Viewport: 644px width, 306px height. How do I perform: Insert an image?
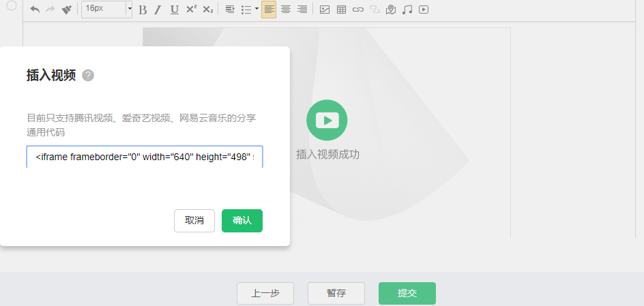[x=325, y=10]
